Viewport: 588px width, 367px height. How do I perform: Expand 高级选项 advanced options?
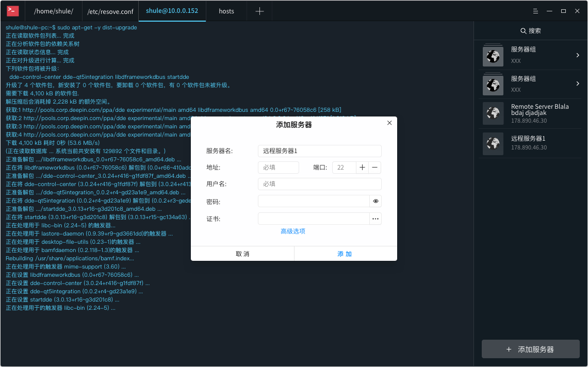(293, 231)
